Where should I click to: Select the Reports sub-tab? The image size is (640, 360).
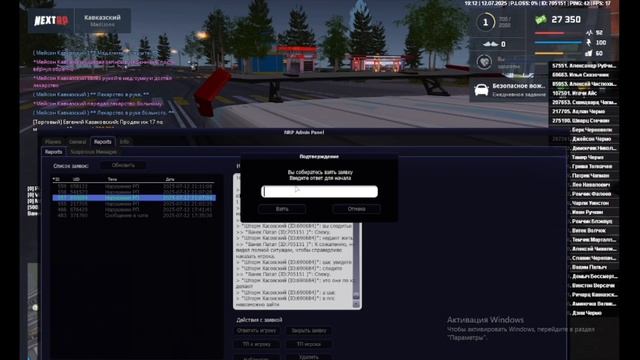(x=53, y=152)
